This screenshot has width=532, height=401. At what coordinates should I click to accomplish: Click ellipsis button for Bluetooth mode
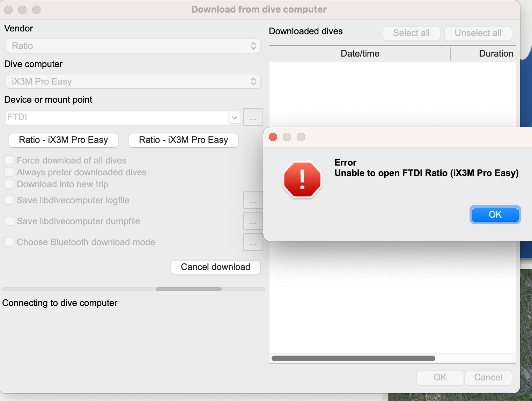click(x=253, y=242)
